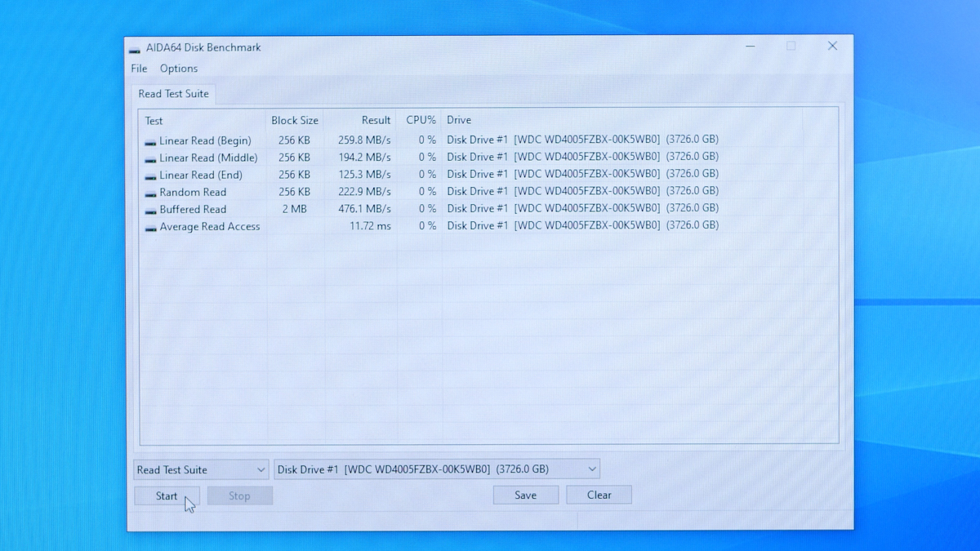Click the 222.9 MB/s result value
This screenshot has height=551, width=980.
click(364, 191)
